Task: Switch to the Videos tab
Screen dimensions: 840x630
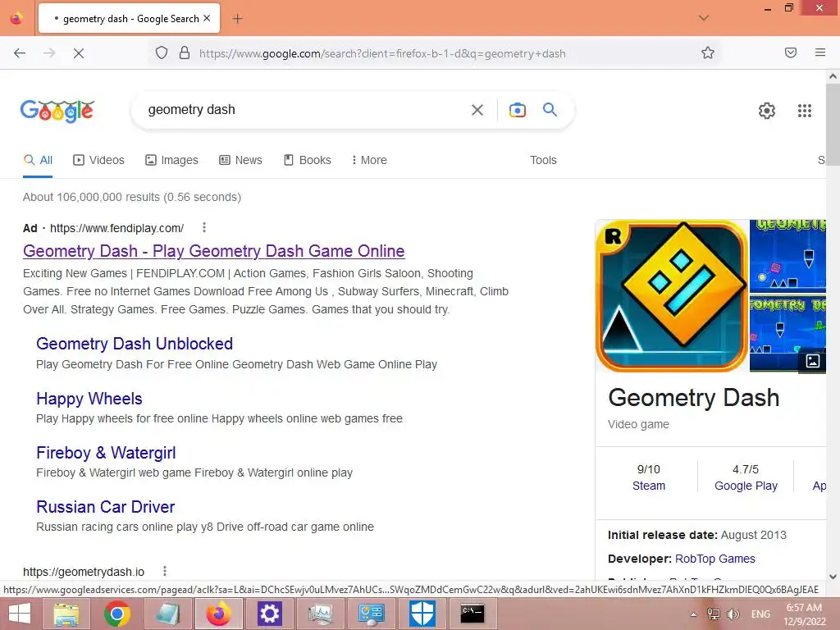Action: 98,160
